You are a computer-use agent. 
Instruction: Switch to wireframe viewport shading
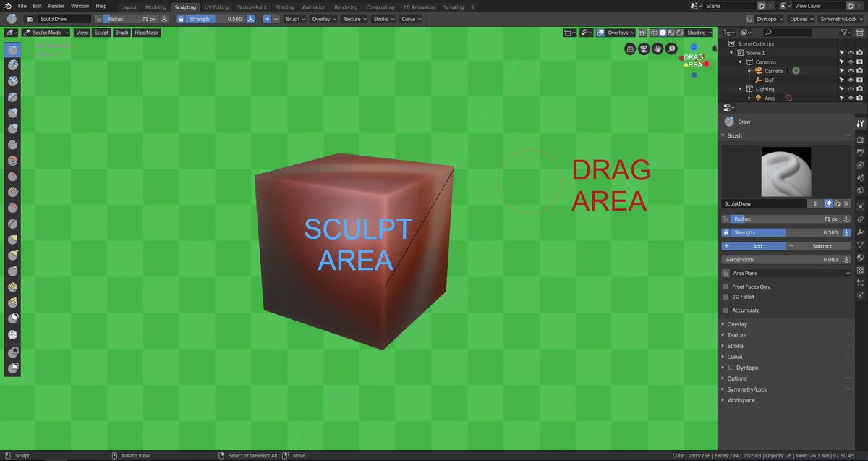point(654,33)
